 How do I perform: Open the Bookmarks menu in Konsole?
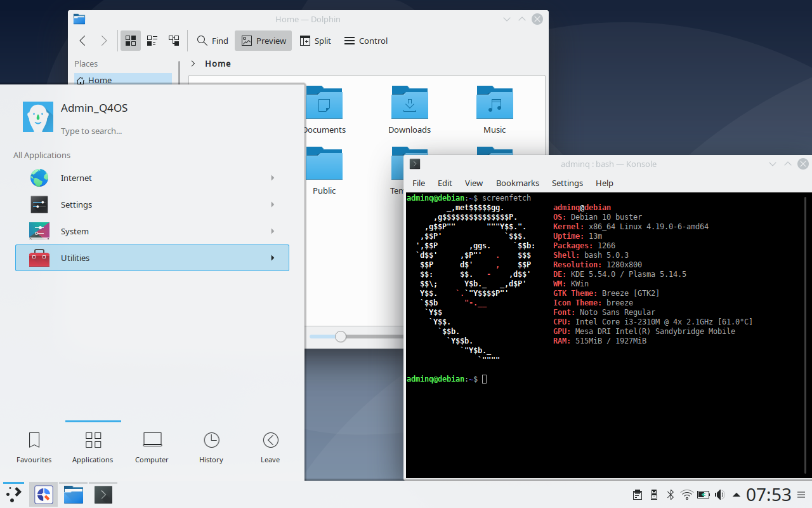pos(517,183)
